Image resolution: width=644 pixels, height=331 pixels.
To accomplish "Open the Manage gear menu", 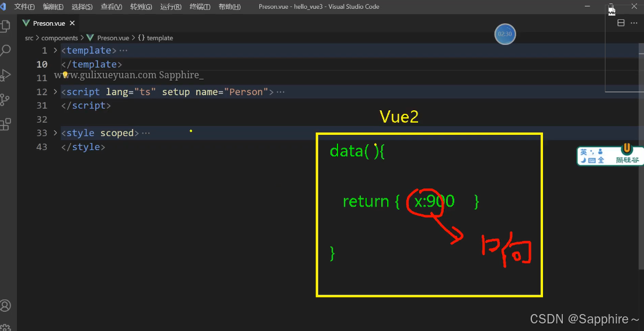I will coord(5,327).
